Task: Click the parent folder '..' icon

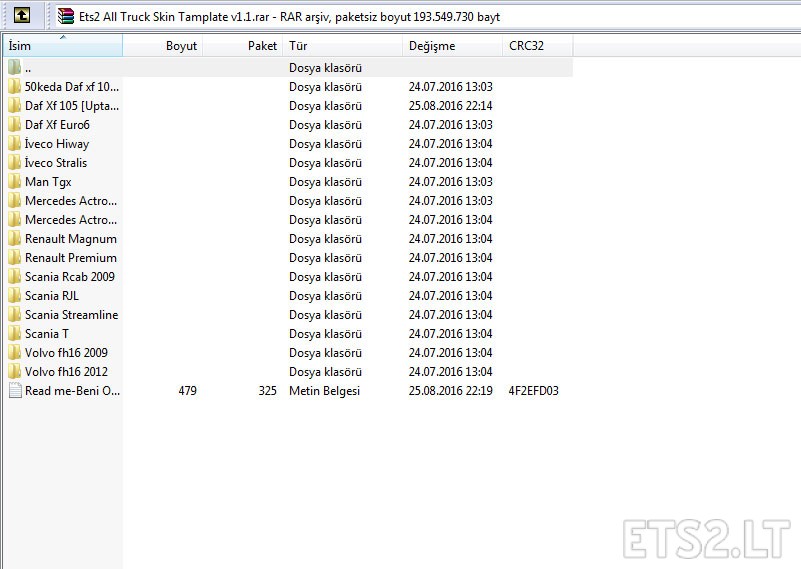Action: point(15,67)
